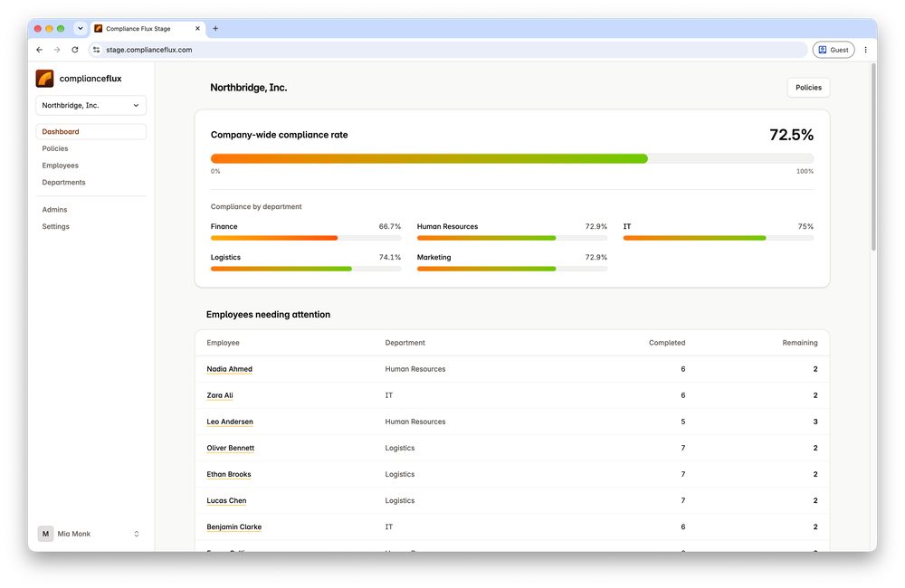This screenshot has width=905, height=588.
Task: Click the 72.5% compliance rate value
Action: coord(791,135)
